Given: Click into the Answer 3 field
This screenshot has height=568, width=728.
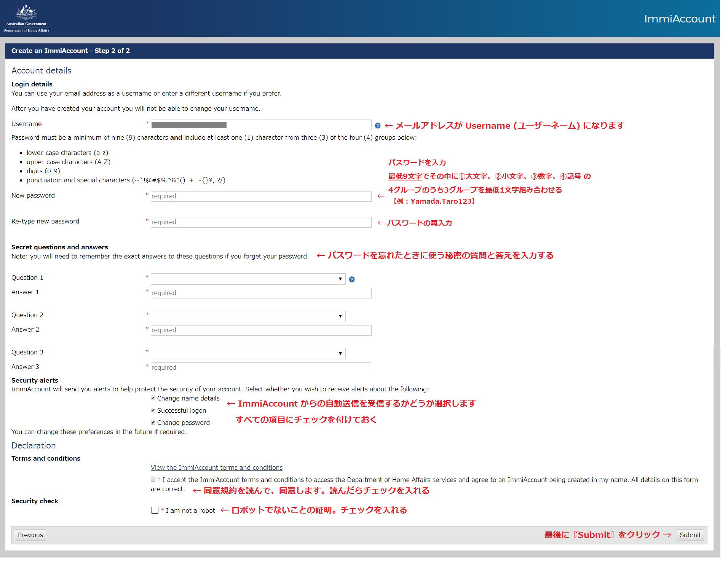Looking at the screenshot, I should coord(261,368).
